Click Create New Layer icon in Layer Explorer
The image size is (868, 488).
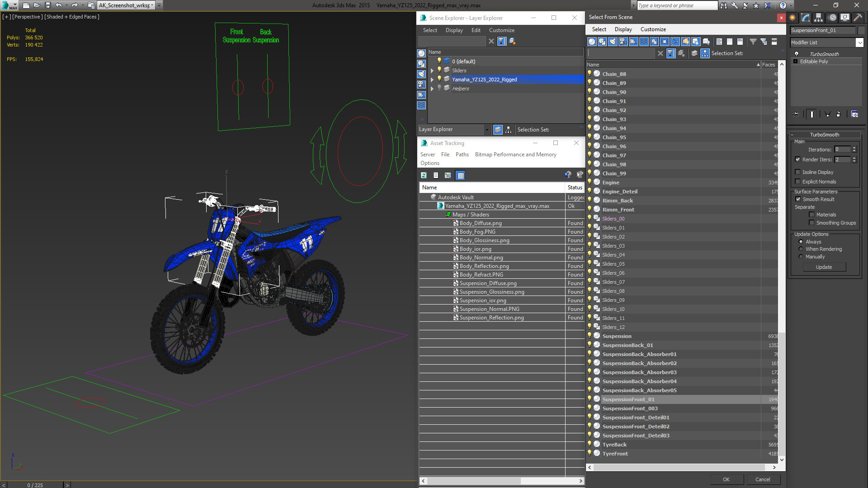click(512, 41)
